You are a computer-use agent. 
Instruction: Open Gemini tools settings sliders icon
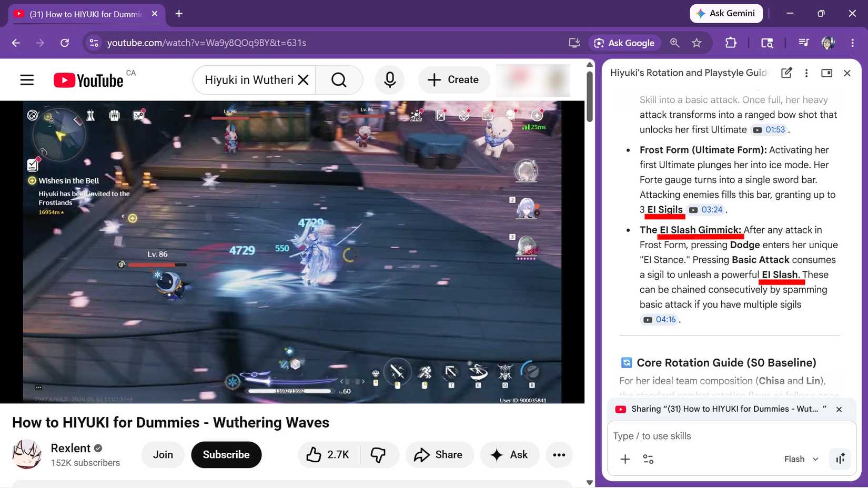point(648,460)
